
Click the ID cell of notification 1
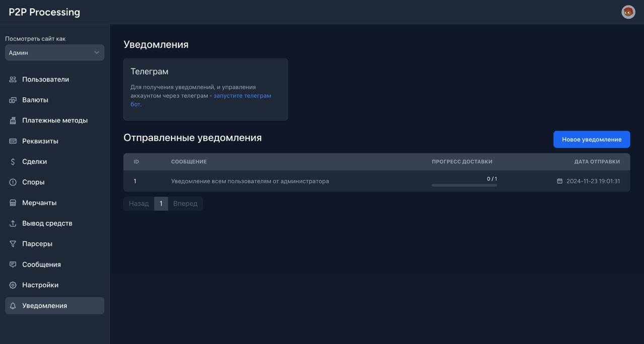tap(135, 181)
